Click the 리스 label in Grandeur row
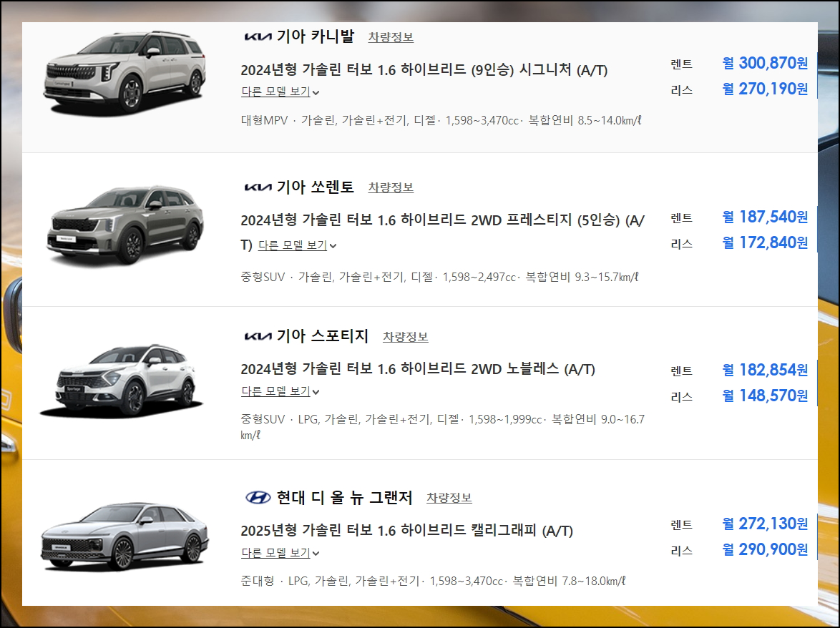Screen dimensions: 840x628 (x=681, y=551)
